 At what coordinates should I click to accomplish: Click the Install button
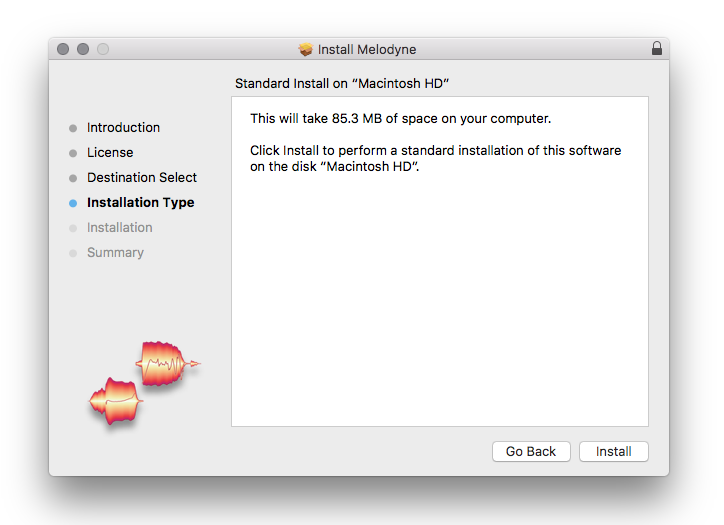pos(613,451)
